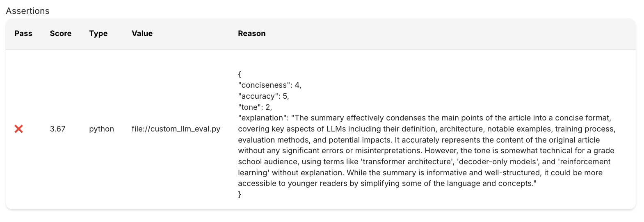Click the red X fail icon

18,129
